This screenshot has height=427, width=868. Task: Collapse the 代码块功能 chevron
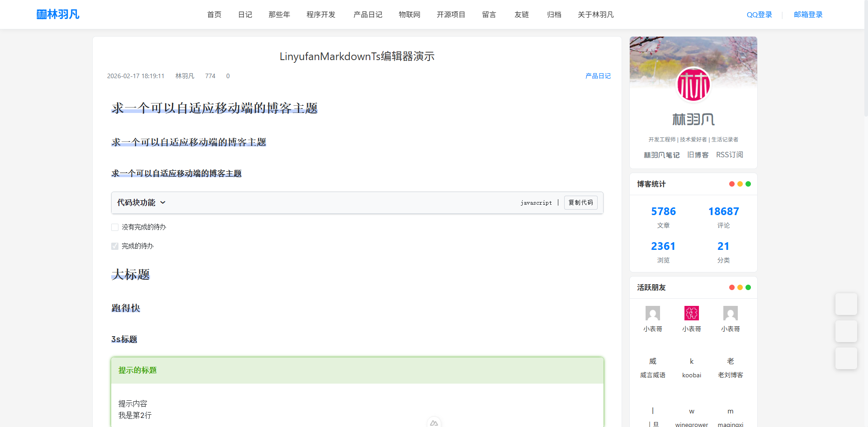pos(163,202)
